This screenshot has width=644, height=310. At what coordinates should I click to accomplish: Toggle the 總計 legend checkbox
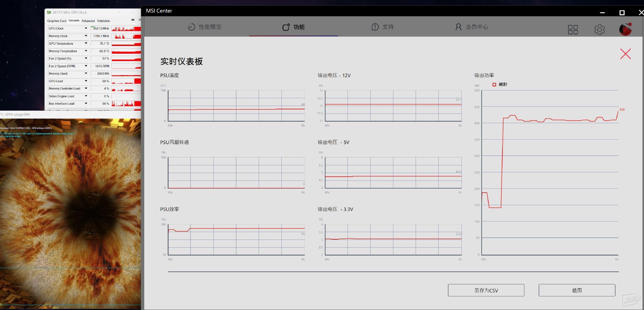pos(494,85)
